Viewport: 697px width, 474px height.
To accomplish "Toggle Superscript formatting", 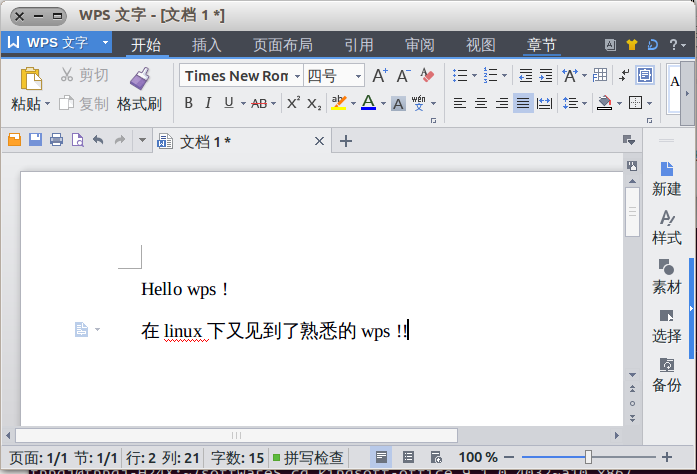I will point(293,103).
